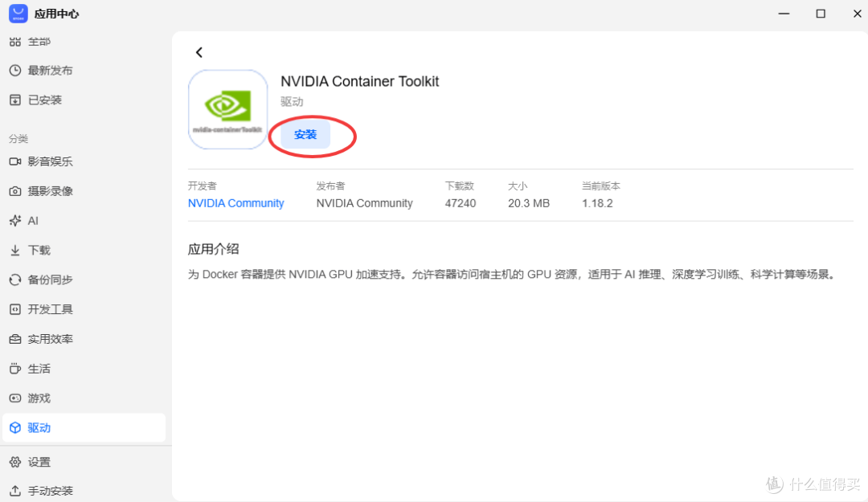Click the download arrow icon for 下载

coord(15,250)
